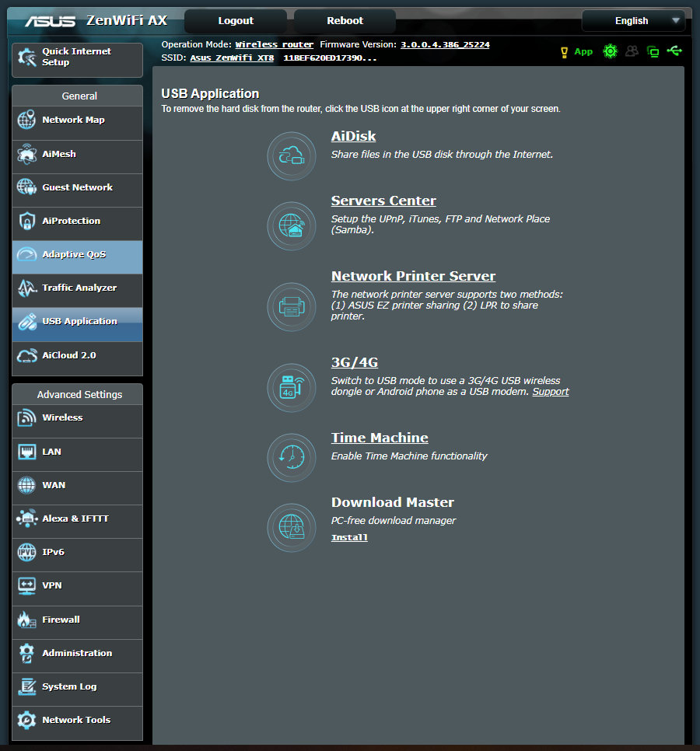Click the USB Application page heading

210,93
